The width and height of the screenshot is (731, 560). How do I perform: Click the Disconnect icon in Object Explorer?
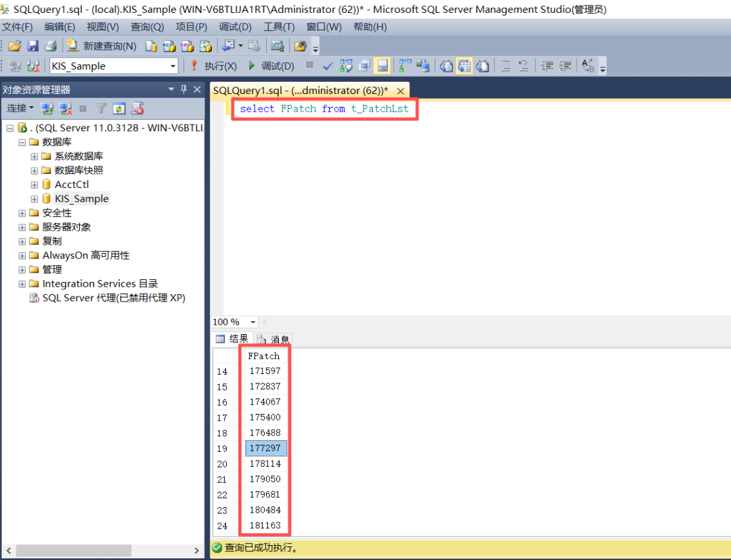(66, 108)
